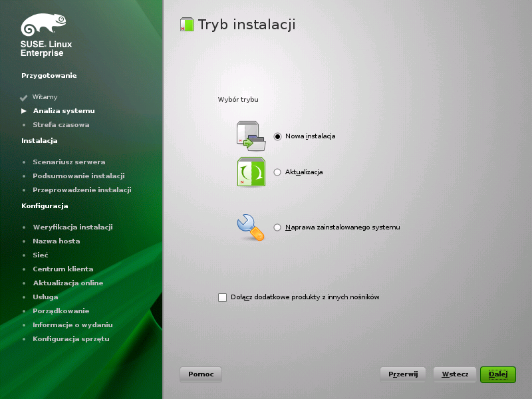532x399 pixels.
Task: Click the Konfiguracja section heading
Action: tap(45, 206)
